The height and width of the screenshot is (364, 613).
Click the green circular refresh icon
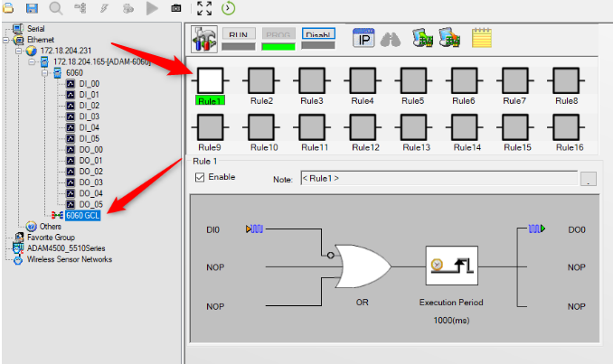(x=229, y=8)
